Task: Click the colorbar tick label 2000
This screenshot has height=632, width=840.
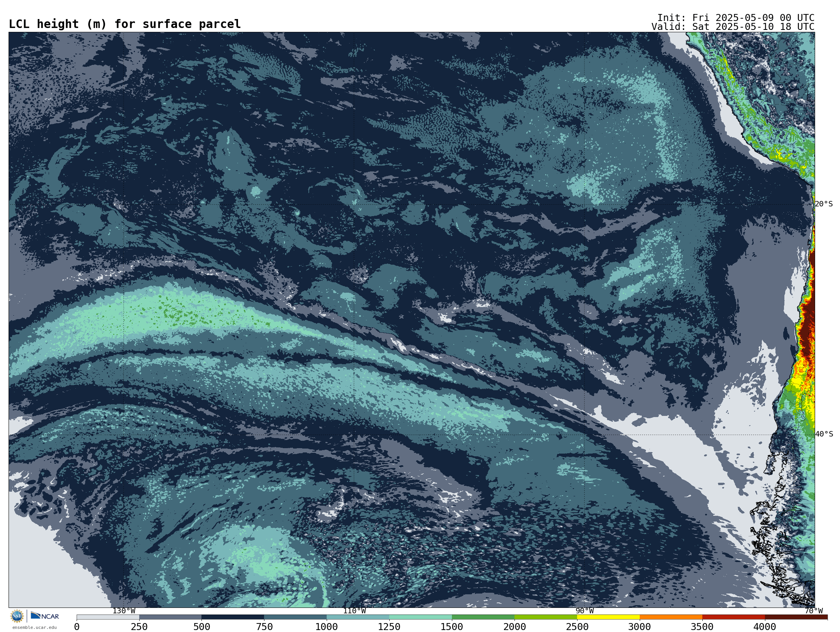Action: (514, 627)
